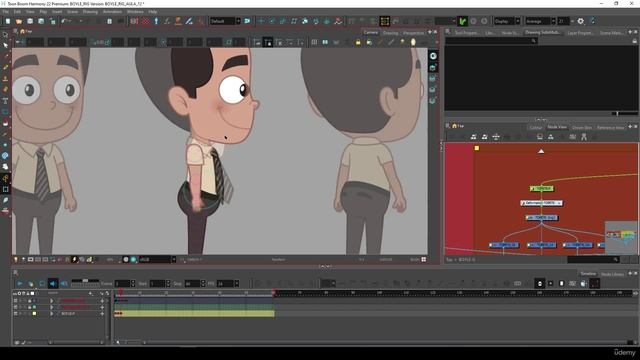
Task: Click the search field below the Node View
Action: click(x=593, y=260)
